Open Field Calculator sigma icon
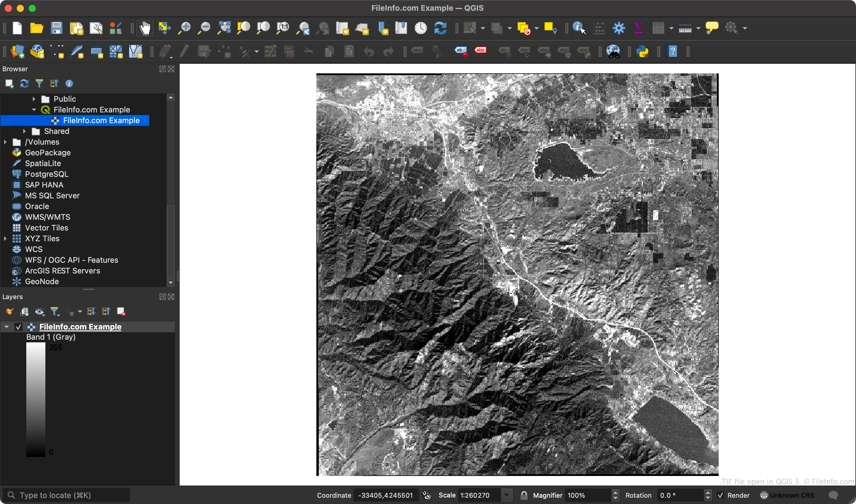The height and width of the screenshot is (504, 856). click(x=638, y=28)
